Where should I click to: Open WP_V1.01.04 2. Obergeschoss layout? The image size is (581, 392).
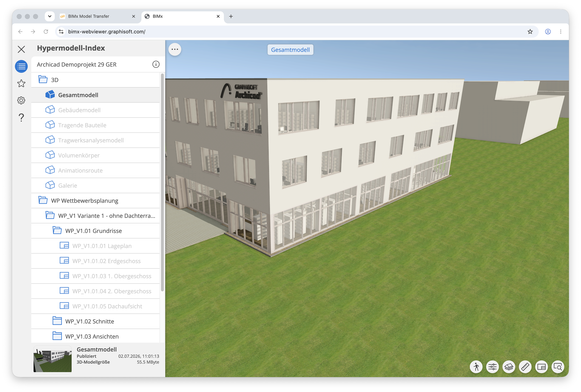95,291
